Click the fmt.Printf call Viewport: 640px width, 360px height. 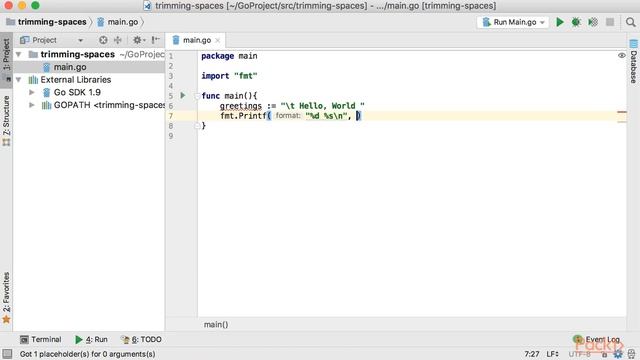(243, 116)
